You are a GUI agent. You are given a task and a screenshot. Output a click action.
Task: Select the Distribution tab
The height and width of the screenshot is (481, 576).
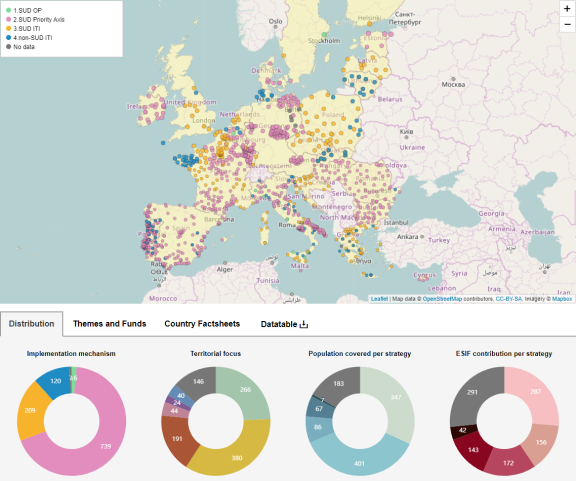pyautogui.click(x=32, y=324)
